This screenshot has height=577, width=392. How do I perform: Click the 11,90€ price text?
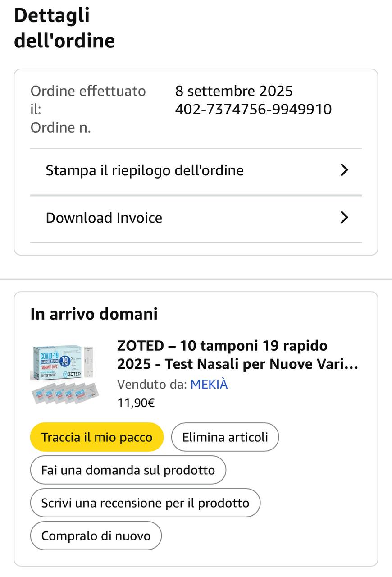(x=136, y=403)
